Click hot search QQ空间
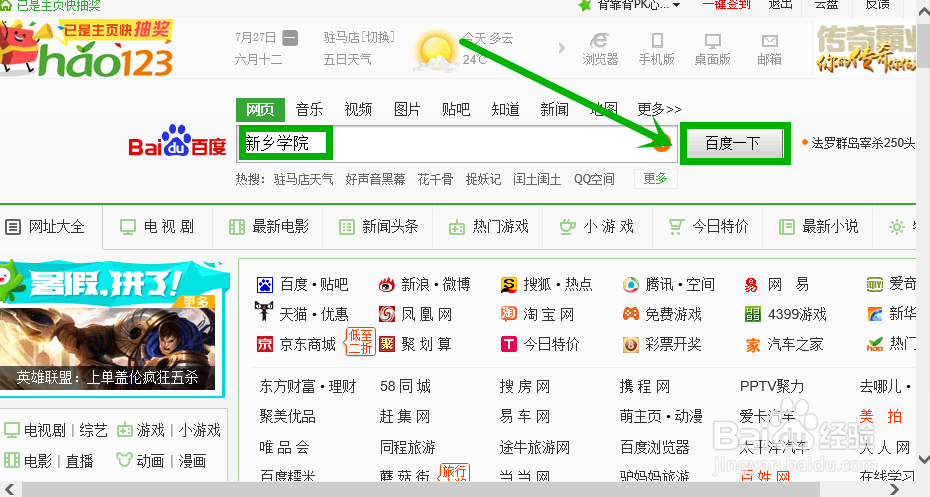Image resolution: width=930 pixels, height=497 pixels. [594, 179]
